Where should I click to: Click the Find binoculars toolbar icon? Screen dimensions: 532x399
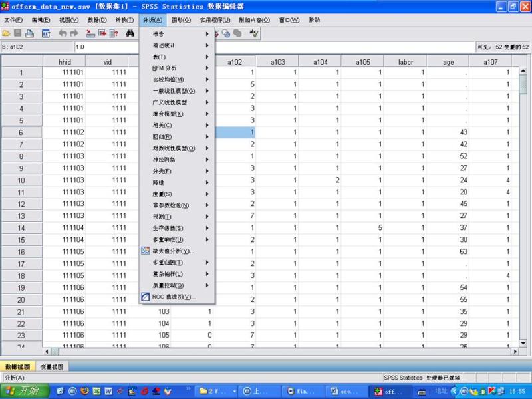click(x=130, y=33)
